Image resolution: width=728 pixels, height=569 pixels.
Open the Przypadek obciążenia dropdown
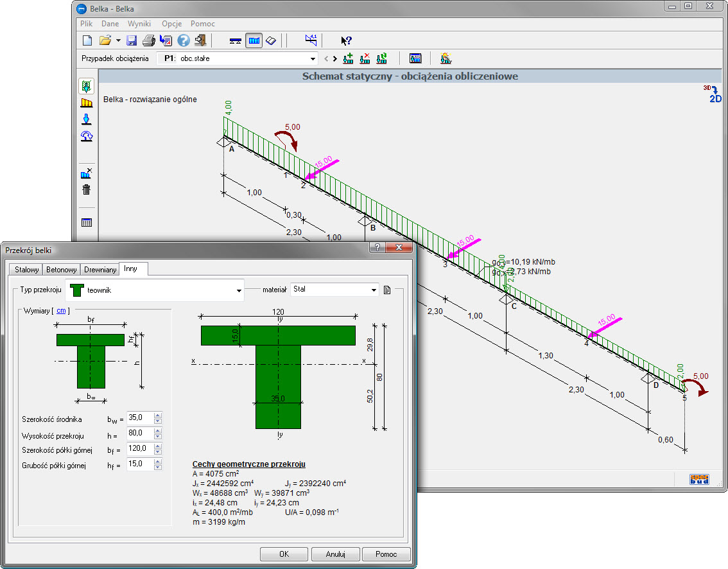(313, 58)
